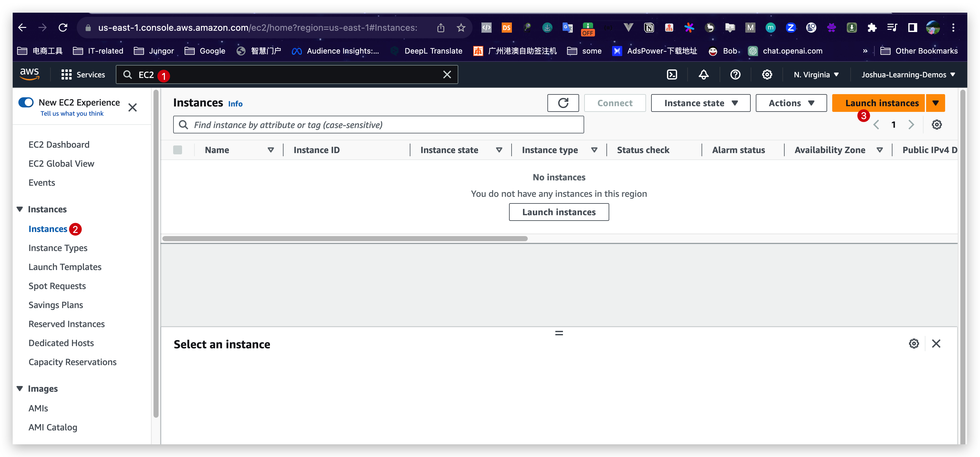
Task: Open the help question-mark menu
Action: pos(735,74)
